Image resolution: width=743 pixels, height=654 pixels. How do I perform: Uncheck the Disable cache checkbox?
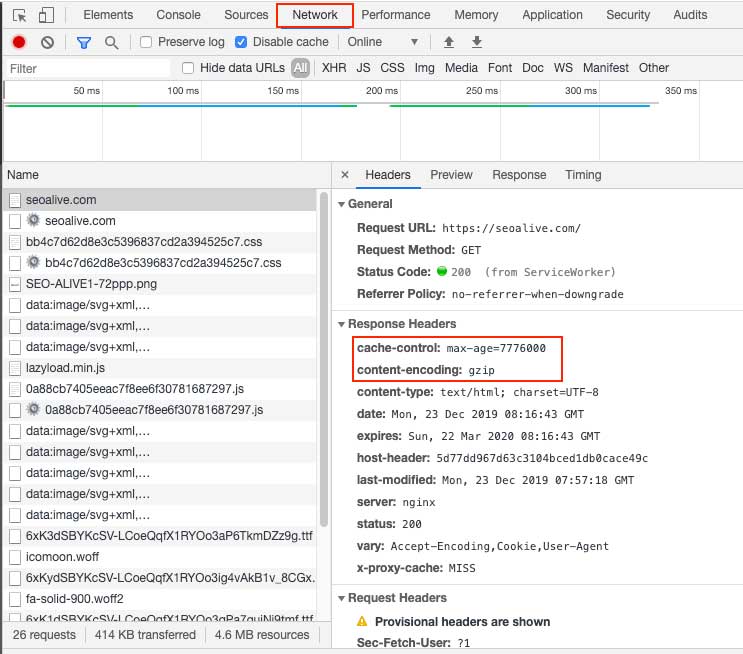coord(241,42)
